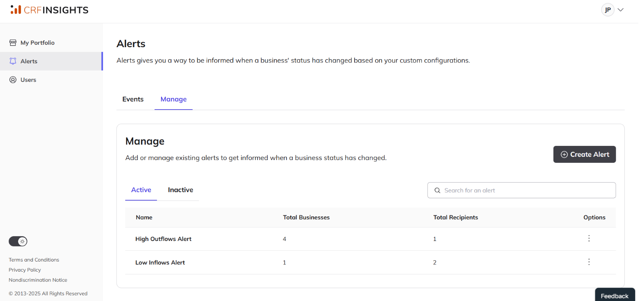Screen dimensions: 644x301
Task: Open the Privacy Policy link
Action: click(x=25, y=270)
